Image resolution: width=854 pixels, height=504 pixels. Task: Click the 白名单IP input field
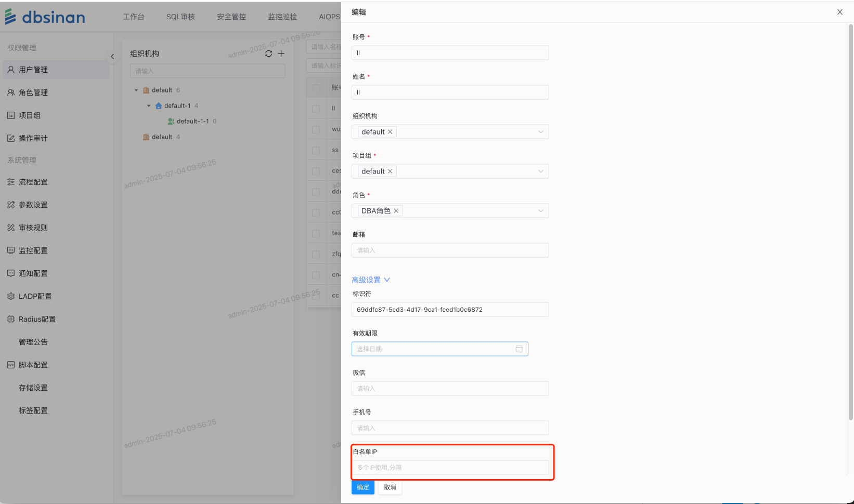coord(450,468)
